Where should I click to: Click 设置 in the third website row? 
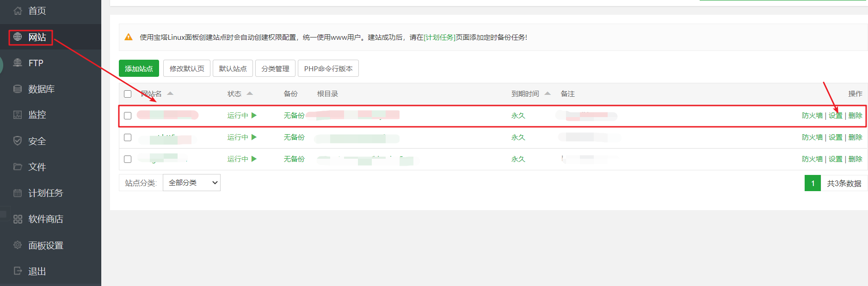835,159
